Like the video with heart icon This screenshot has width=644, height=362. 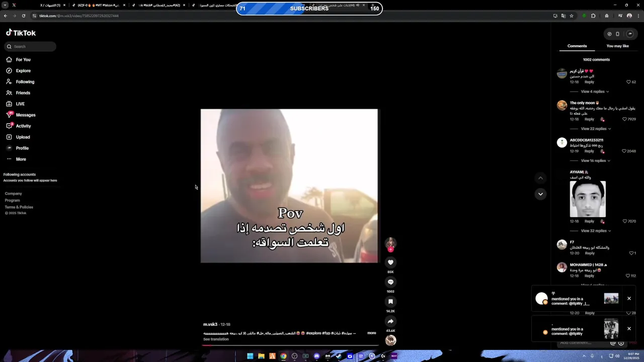[x=390, y=262]
